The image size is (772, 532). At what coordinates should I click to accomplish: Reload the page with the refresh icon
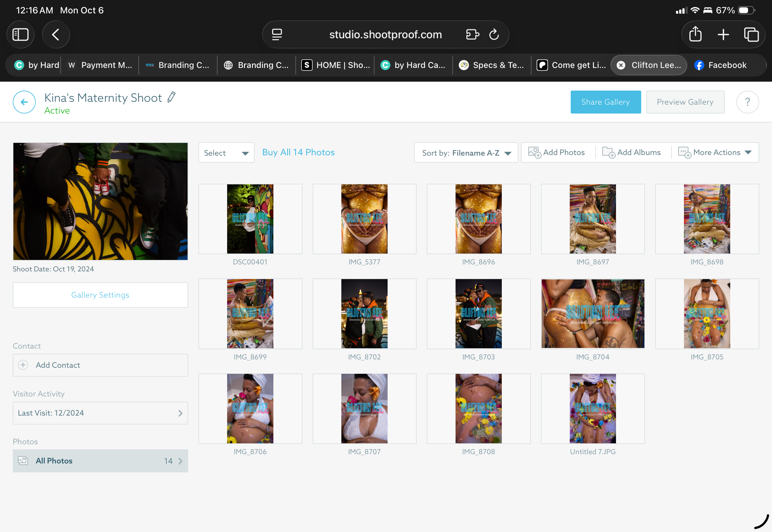[x=494, y=34]
